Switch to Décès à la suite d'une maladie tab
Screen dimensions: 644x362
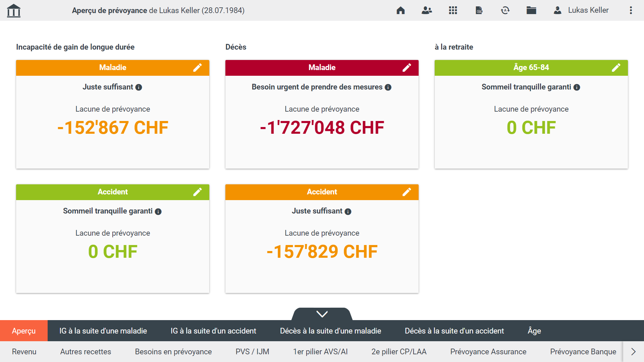(x=330, y=331)
